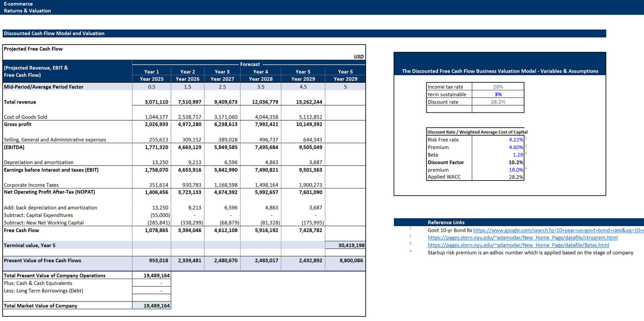This screenshot has width=644, height=321.
Task: Select the Income tax rate 20% cell
Action: tap(498, 87)
